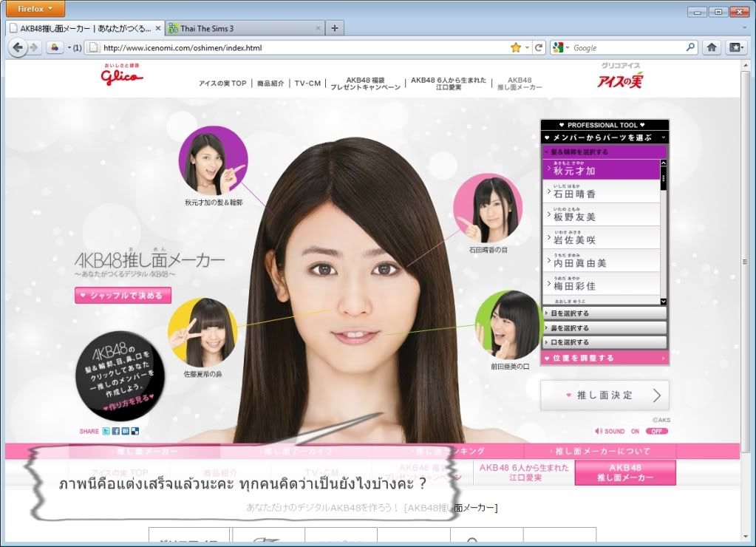The height and width of the screenshot is (547, 756).
Task: Turn sound OFF
Action: pyautogui.click(x=657, y=431)
